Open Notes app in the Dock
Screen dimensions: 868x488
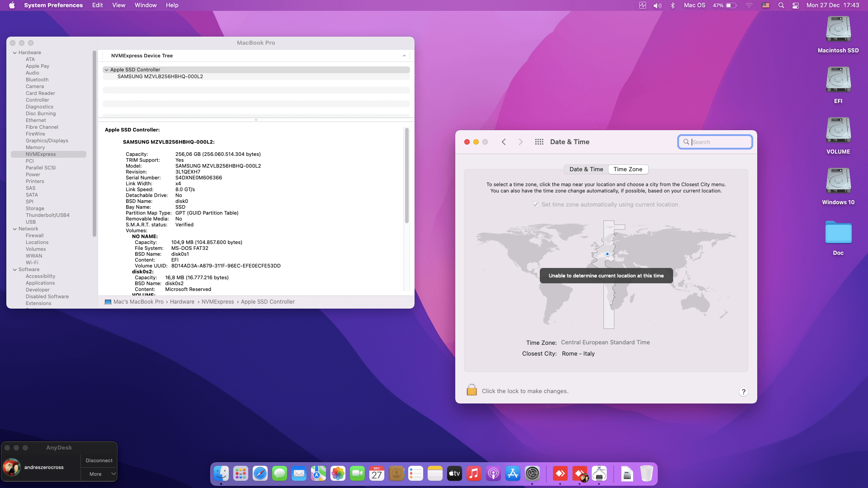click(x=435, y=474)
